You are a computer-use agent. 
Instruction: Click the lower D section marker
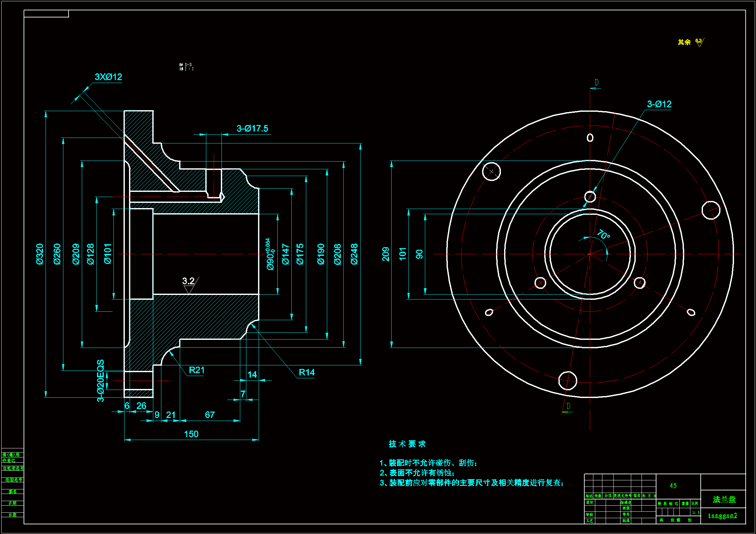[568, 406]
